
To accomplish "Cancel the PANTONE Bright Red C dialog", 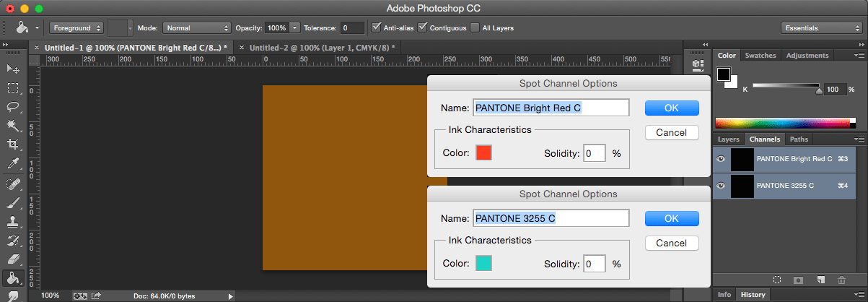I will (x=672, y=133).
